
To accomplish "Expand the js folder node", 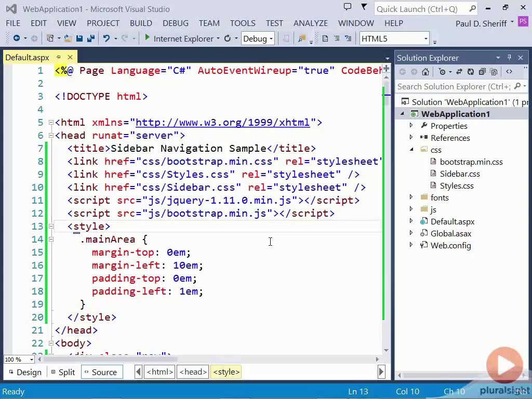I will click(411, 209).
